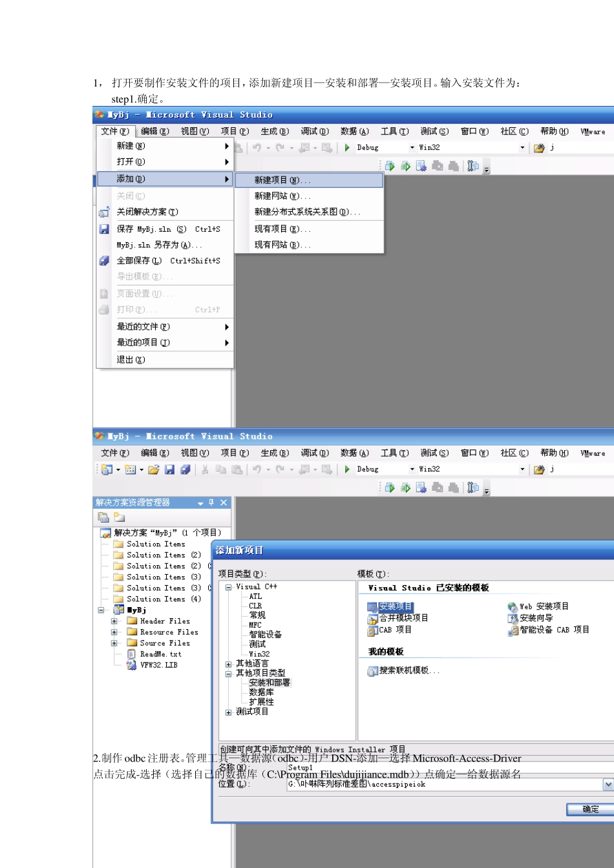Open 最近的项目 submenu in File menu
The image size is (614, 868).
click(x=165, y=342)
